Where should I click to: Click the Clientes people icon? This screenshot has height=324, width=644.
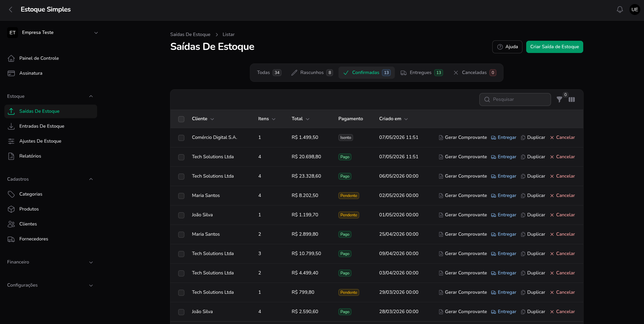pos(11,224)
